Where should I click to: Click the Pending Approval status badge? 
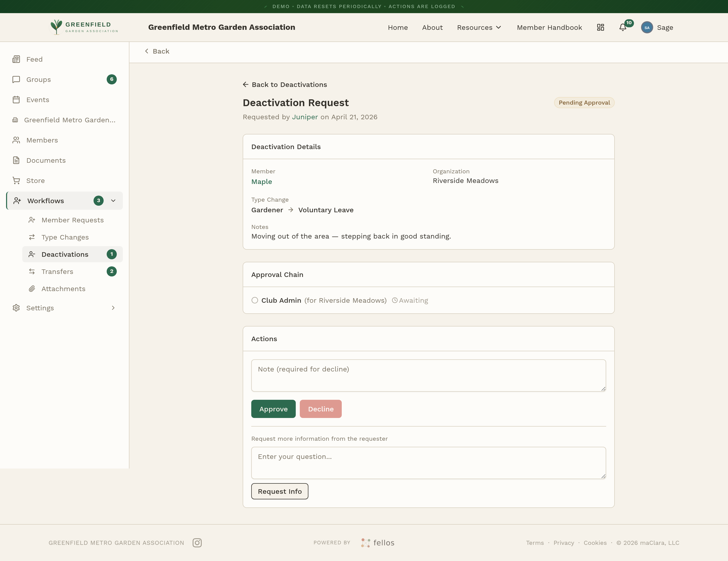[x=584, y=103]
